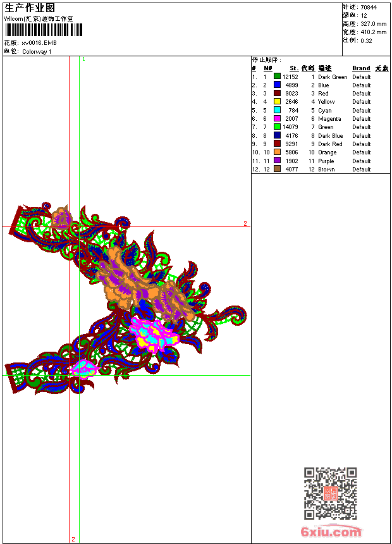Viewport: 392px width, 544px height.
Task: Select stitch count 9291
Action: pyautogui.click(x=291, y=144)
